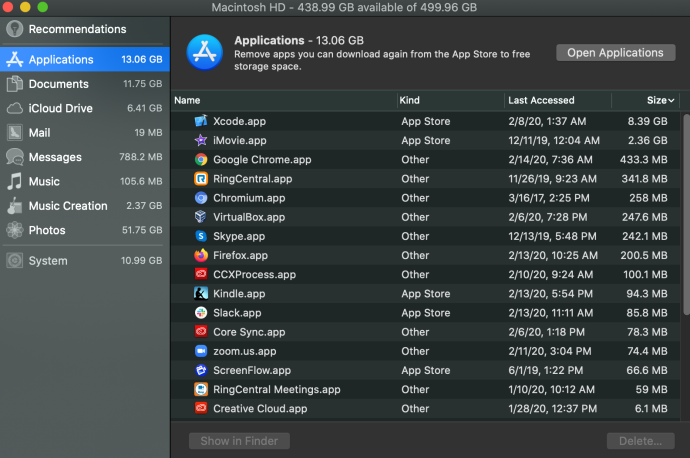Screen dimensions: 690x458
Task: Click the 13.06 GB Applications sidebar size
Action: point(142,59)
